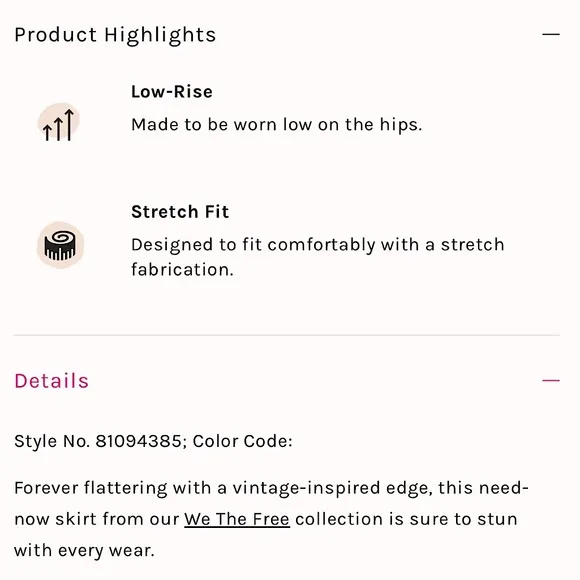Click the Style No. 81094385 text
Screen dimensions: 580x580
point(100,441)
